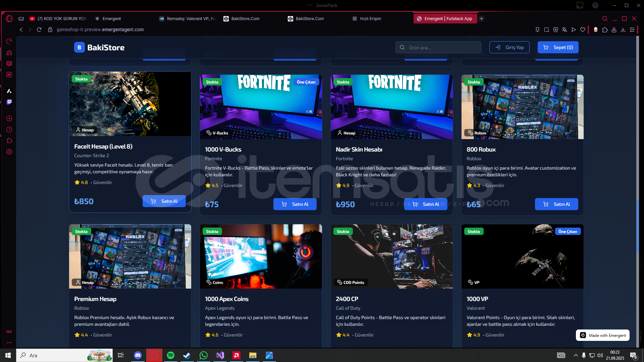This screenshot has width=644, height=362.
Task: Click the Giriş Yap button
Action: pos(509,48)
